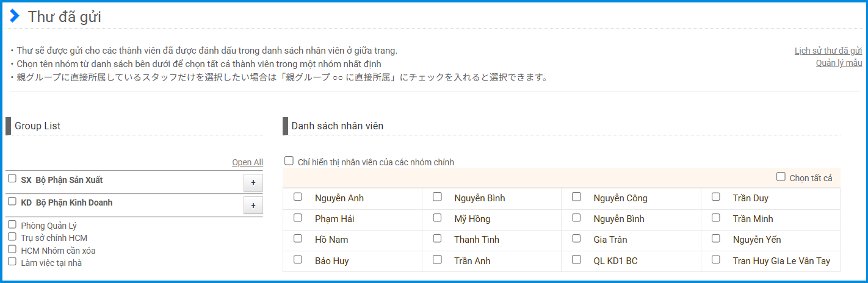
Task: Select the Phòng Quản Lý group checkbox
Action: (12, 224)
